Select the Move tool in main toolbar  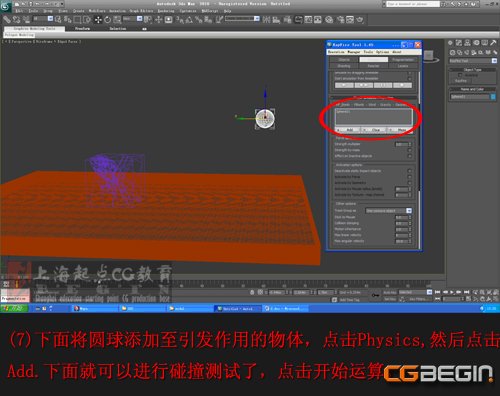click(98, 20)
